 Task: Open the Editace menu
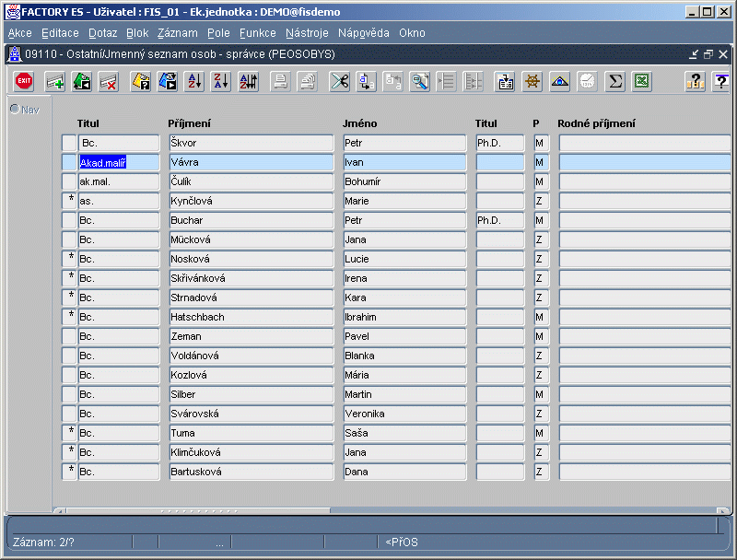click(60, 33)
